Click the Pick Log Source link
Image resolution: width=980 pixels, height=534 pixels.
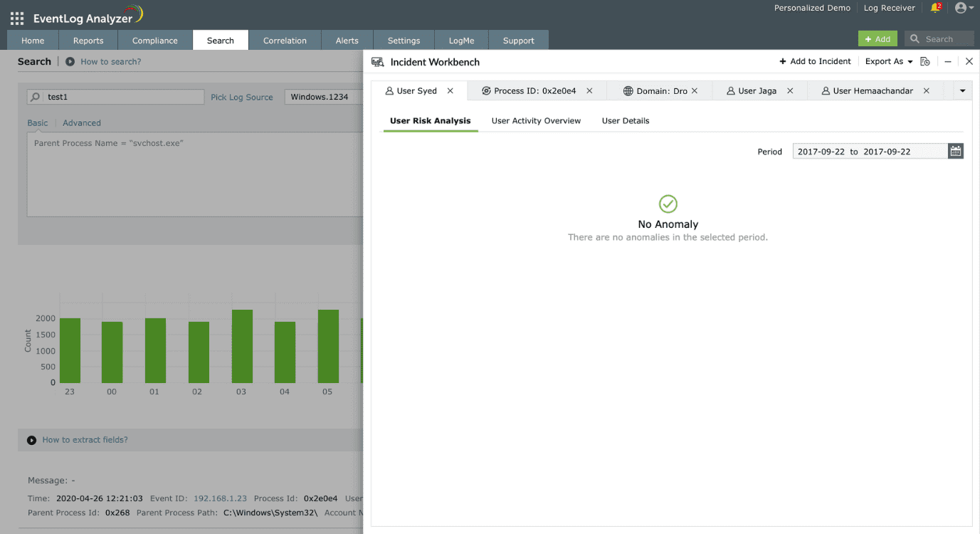(x=242, y=98)
